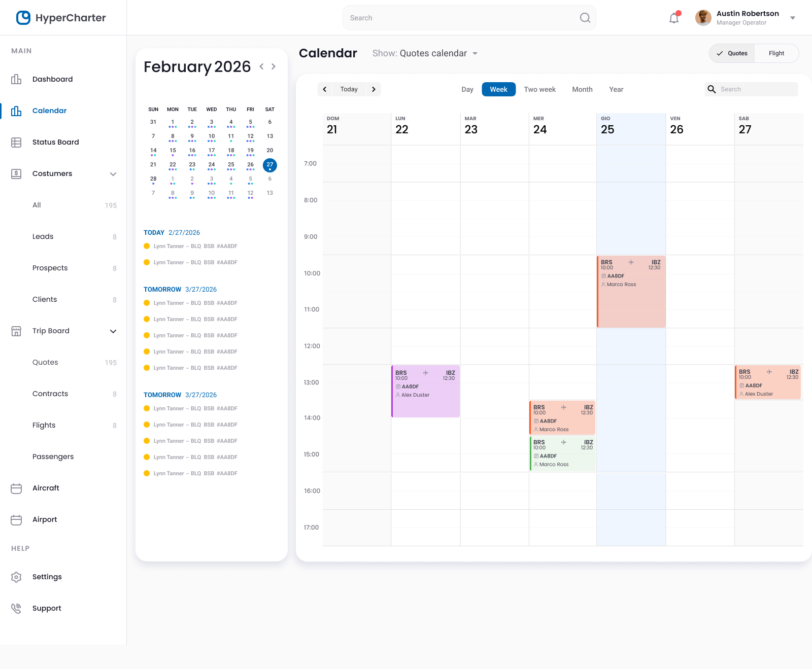Click the magnifier icon in top search bar

(585, 18)
